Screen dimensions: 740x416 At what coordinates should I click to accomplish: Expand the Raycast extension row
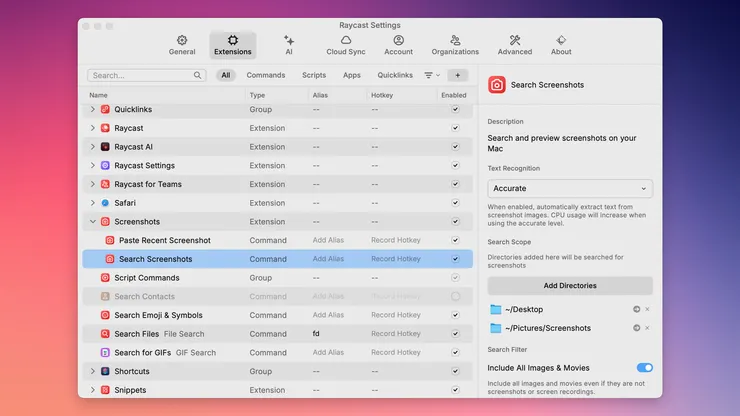coord(92,128)
